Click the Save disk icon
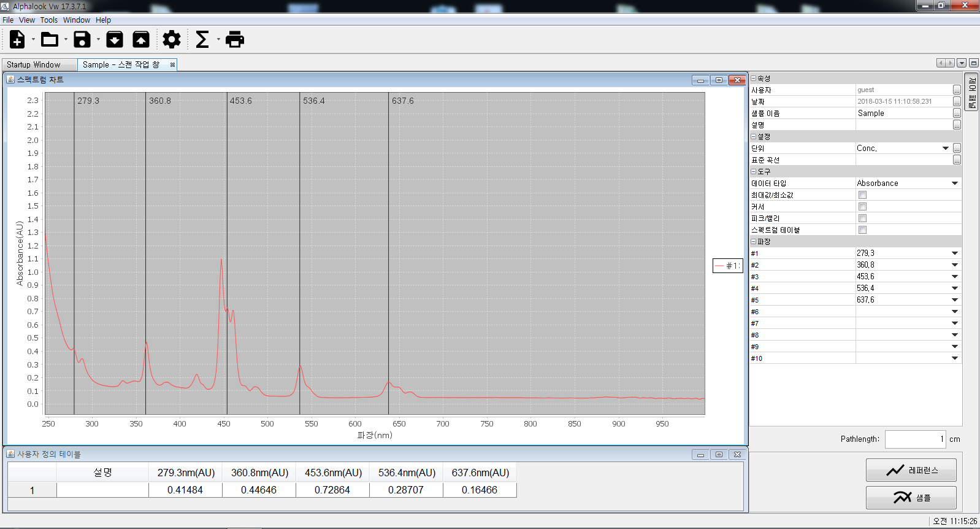 tap(82, 40)
